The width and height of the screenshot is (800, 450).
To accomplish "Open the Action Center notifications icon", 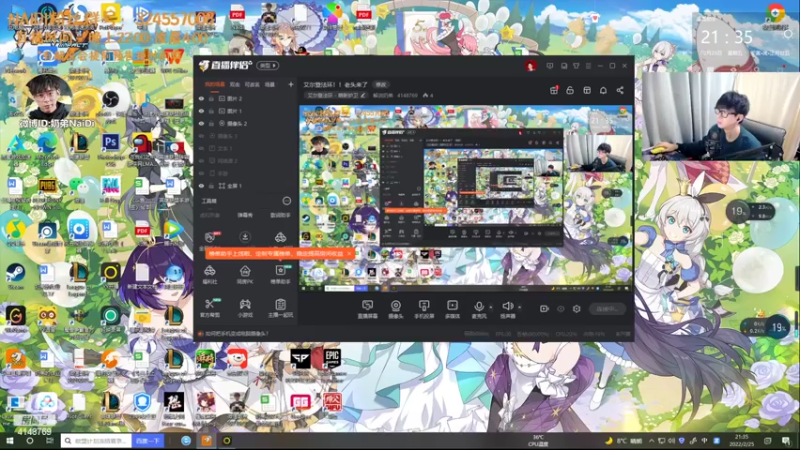I will pos(786,440).
